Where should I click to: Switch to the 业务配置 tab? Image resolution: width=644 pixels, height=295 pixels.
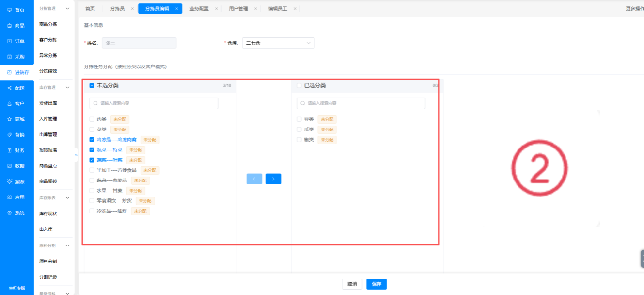[x=199, y=9]
